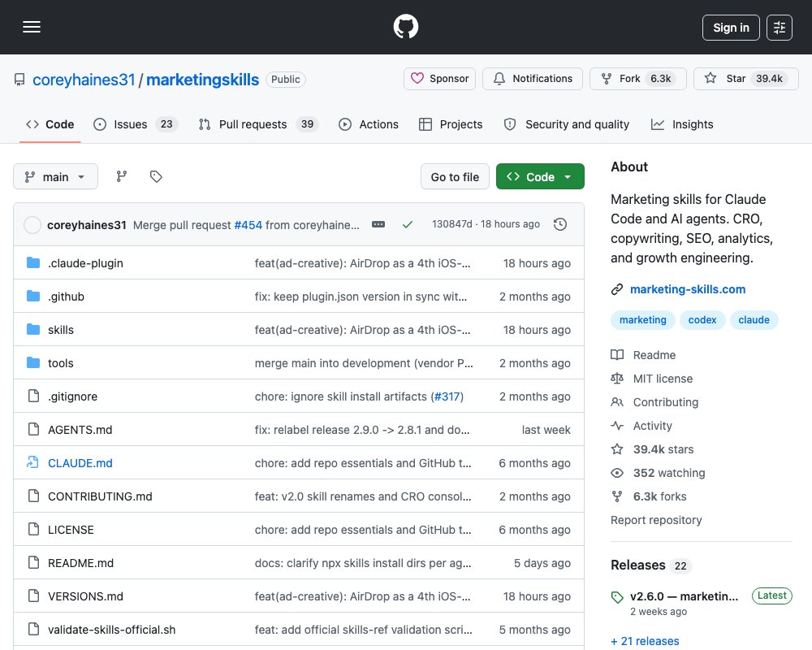Viewport: 812px width, 650px height.
Task: Open appearance settings icon beside Sign in
Action: (x=779, y=28)
